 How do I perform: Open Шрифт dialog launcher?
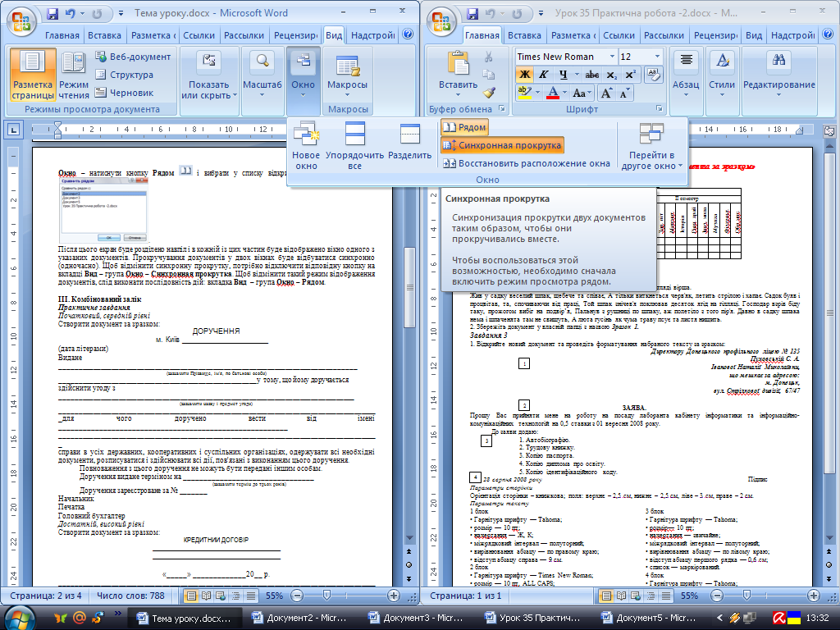pos(660,109)
